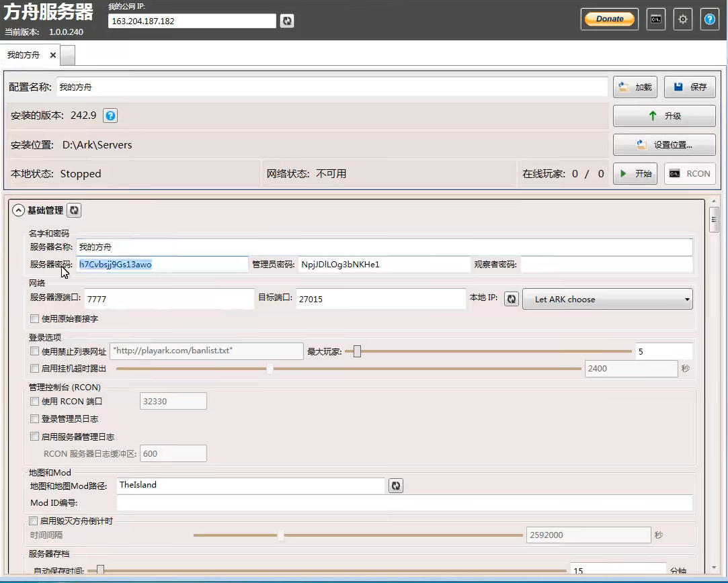
Task: Close the 我的方舟 profile tab
Action: point(53,55)
